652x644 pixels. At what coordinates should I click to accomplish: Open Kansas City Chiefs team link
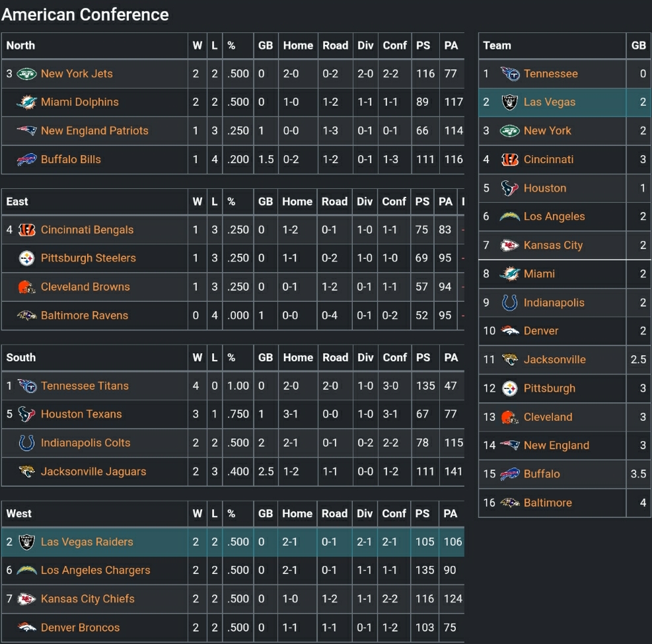pyautogui.click(x=88, y=599)
